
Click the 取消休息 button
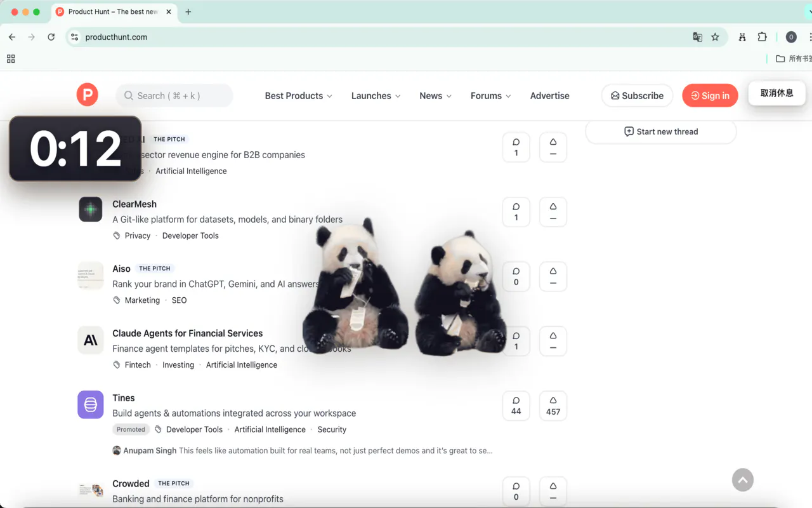point(777,93)
